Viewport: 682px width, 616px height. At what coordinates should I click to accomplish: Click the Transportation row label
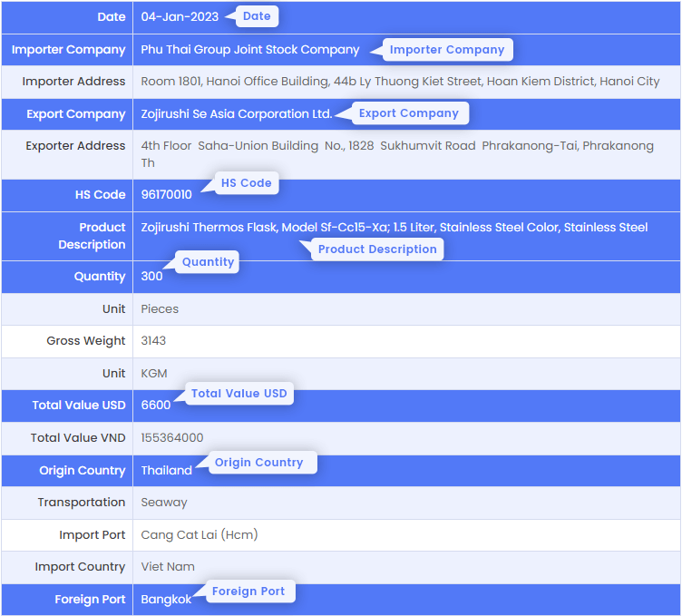(x=82, y=502)
